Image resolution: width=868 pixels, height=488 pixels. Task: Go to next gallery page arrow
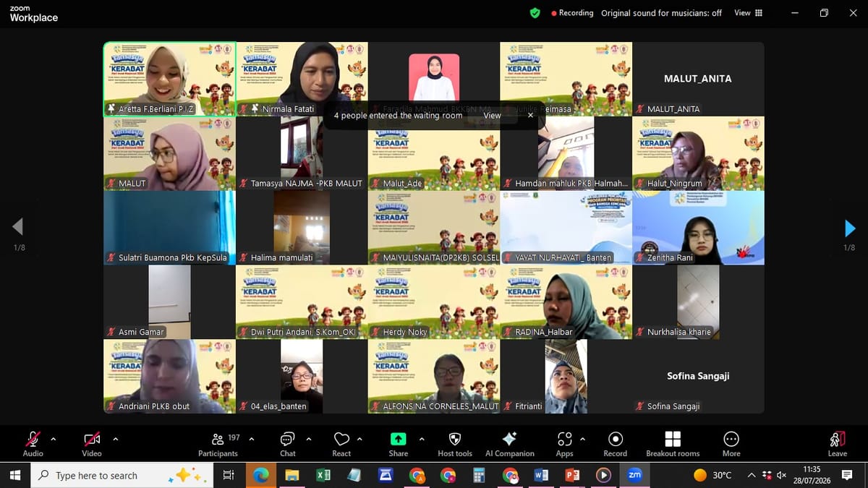tap(850, 228)
